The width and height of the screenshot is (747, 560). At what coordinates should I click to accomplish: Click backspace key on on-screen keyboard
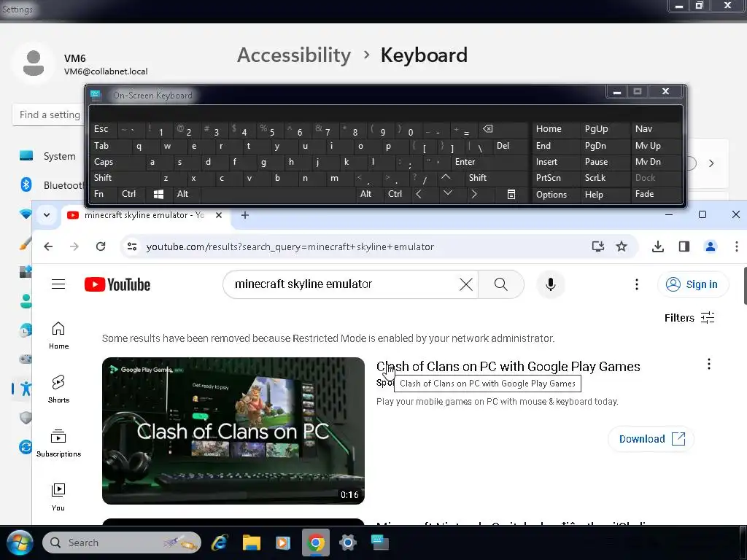point(487,129)
